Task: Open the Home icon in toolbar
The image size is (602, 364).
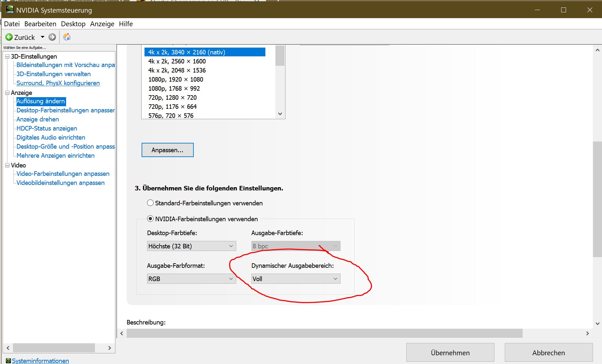Action: click(x=67, y=37)
